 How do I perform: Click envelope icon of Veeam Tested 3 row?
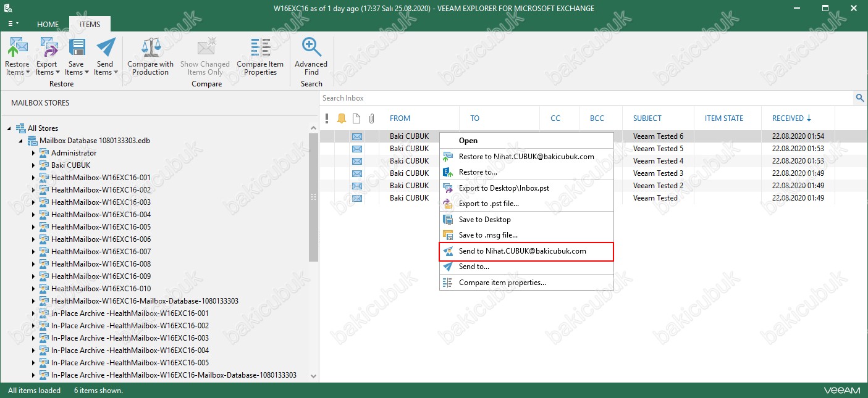coord(357,173)
